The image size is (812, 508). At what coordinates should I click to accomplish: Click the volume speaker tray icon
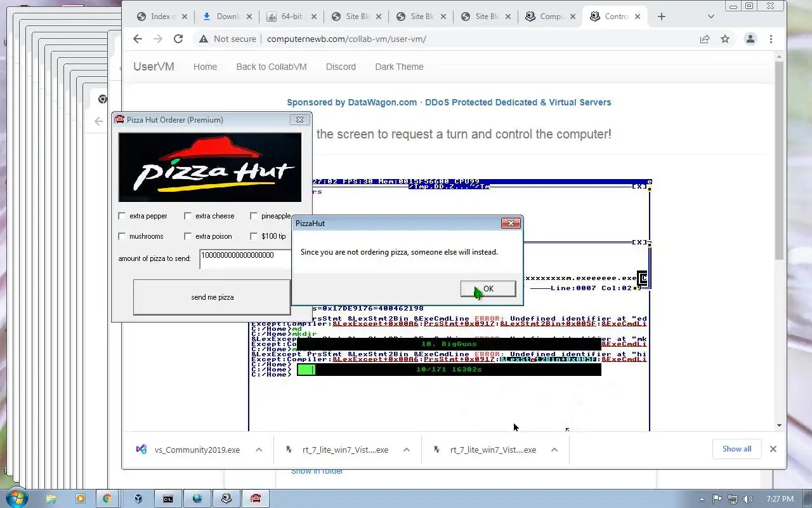[748, 499]
